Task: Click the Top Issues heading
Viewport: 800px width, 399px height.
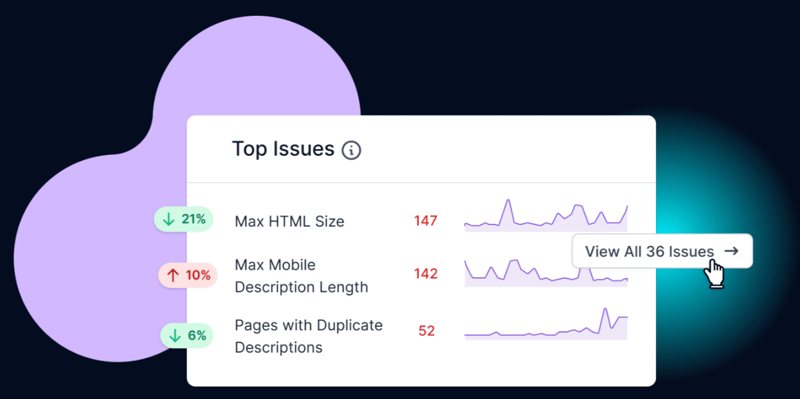Action: click(x=283, y=149)
